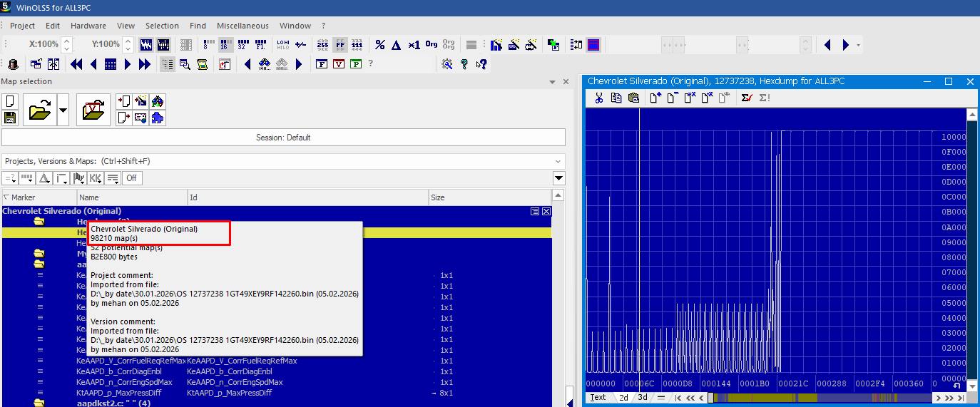Image resolution: width=980 pixels, height=407 pixels.
Task: Toggle floating-point Fl. data format
Action: (260, 45)
